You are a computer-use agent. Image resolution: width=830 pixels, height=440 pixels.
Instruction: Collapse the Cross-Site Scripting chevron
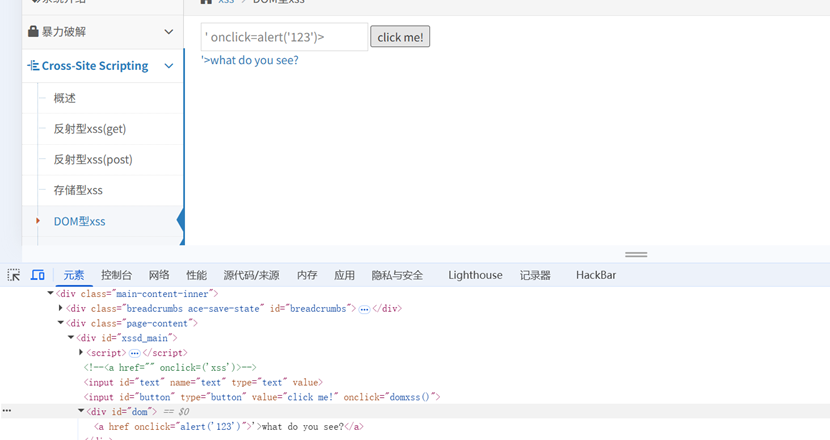click(x=168, y=66)
